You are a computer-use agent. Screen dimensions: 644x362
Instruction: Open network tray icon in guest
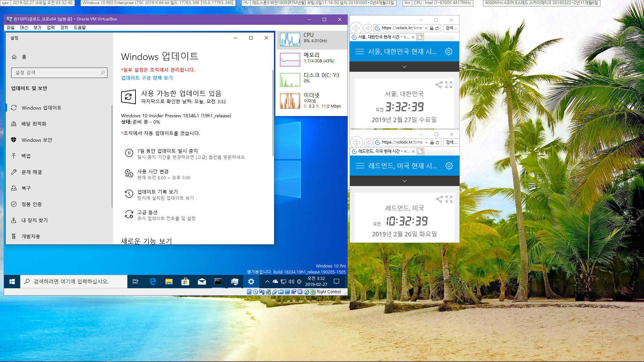pyautogui.click(x=283, y=282)
